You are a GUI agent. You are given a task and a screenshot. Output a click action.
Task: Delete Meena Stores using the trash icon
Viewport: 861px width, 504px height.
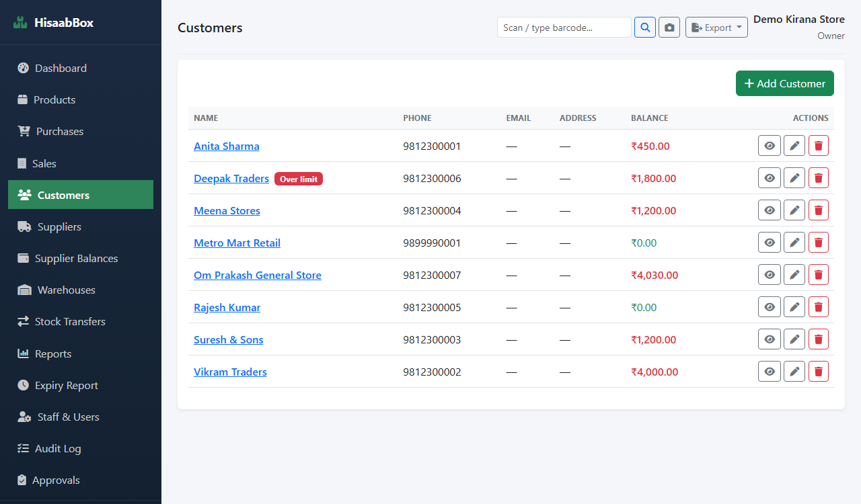point(819,210)
